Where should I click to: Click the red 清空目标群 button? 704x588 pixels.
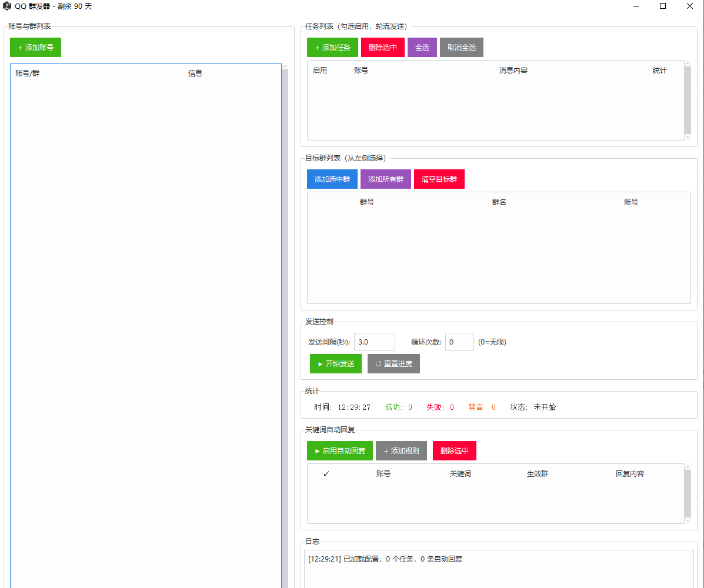pyautogui.click(x=439, y=179)
